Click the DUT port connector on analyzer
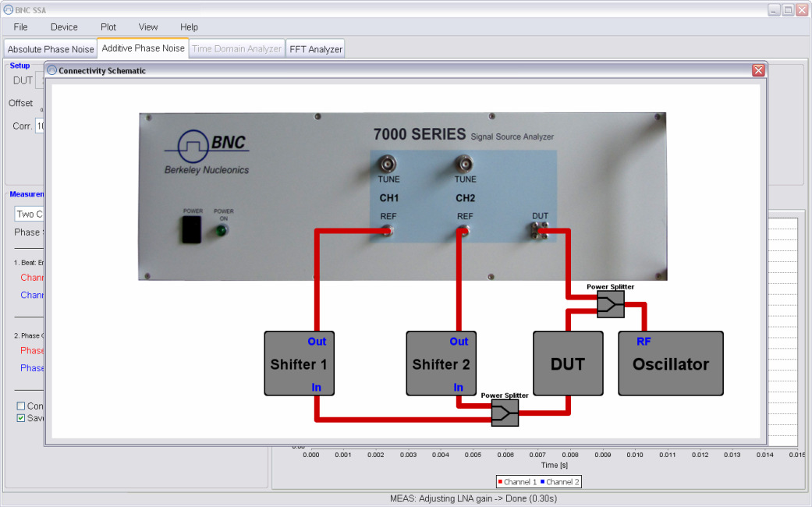 [x=540, y=231]
